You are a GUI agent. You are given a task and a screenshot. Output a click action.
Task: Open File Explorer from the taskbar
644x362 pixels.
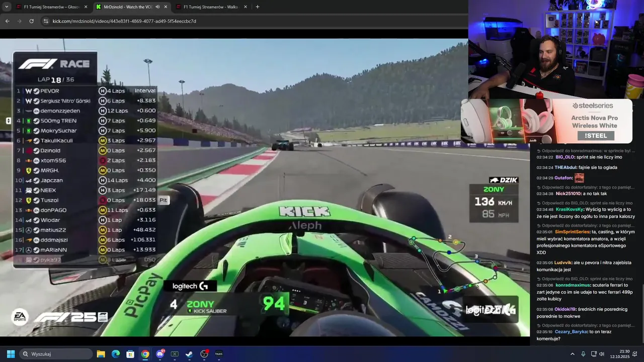coord(101,354)
